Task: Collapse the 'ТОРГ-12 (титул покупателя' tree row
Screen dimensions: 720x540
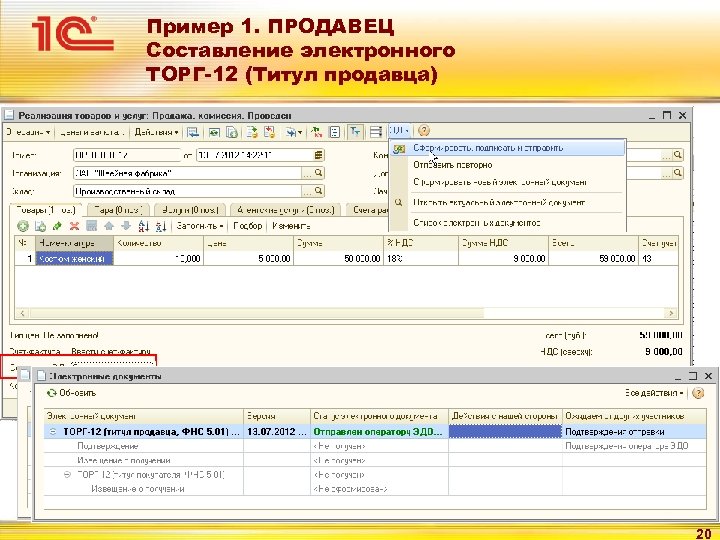Action: [67, 475]
